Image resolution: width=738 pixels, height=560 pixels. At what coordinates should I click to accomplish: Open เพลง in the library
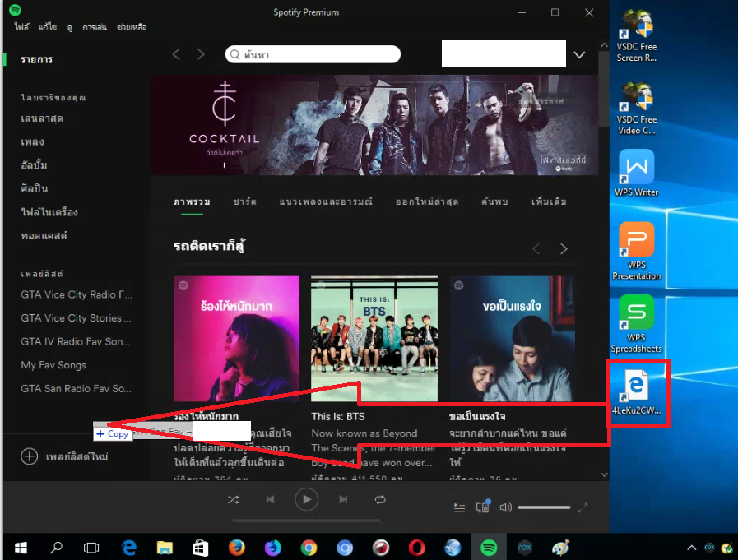point(32,141)
